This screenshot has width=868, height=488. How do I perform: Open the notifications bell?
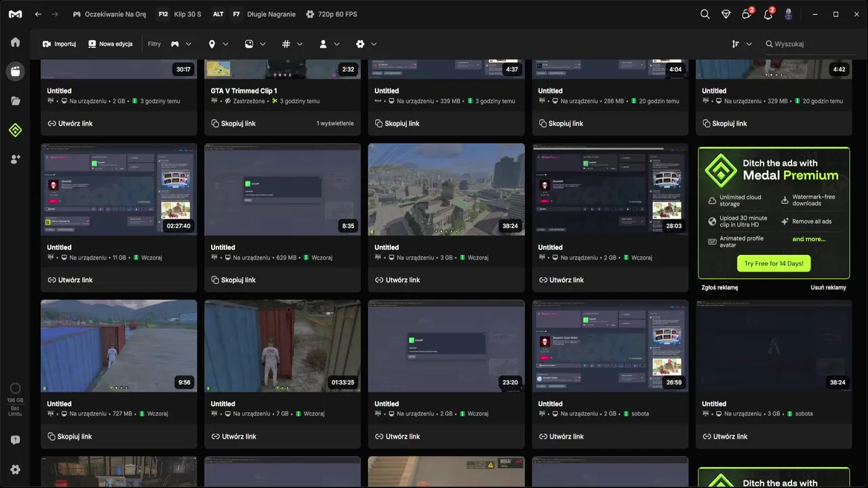(768, 14)
